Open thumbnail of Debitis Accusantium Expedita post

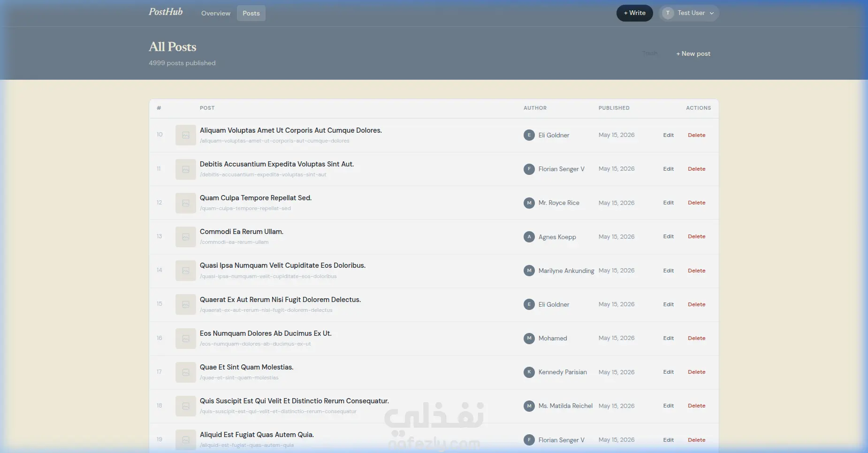[x=186, y=169]
